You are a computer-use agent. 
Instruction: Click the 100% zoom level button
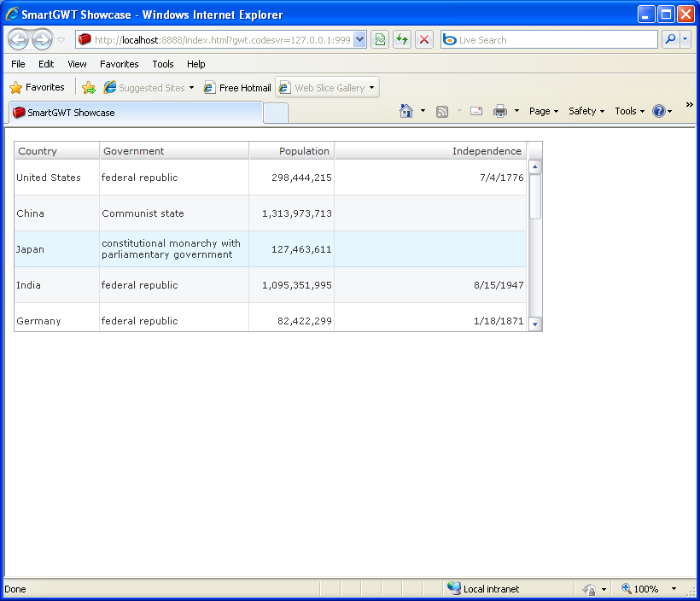tap(640, 589)
